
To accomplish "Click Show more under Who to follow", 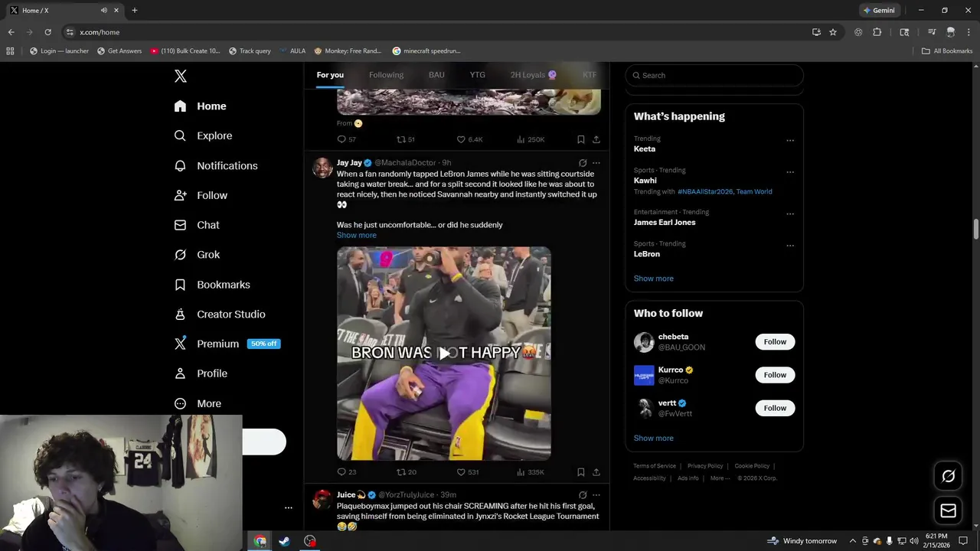I will [x=654, y=438].
